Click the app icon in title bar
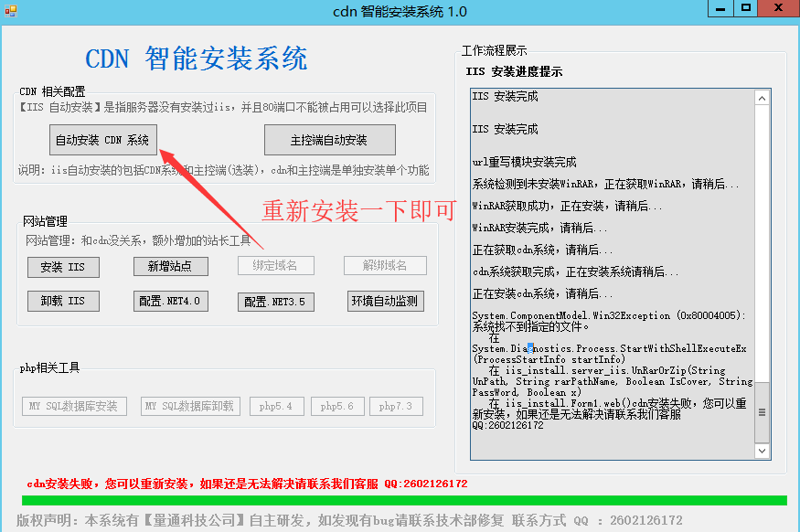 click(x=11, y=11)
